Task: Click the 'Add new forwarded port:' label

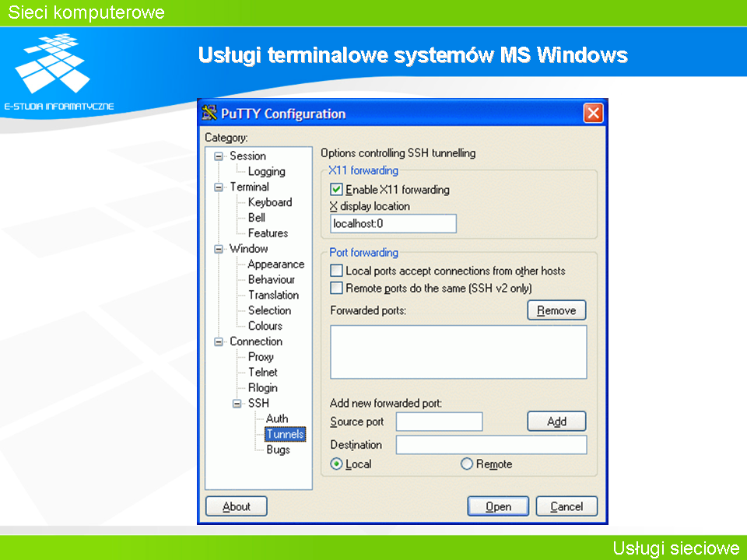Action: [386, 404]
